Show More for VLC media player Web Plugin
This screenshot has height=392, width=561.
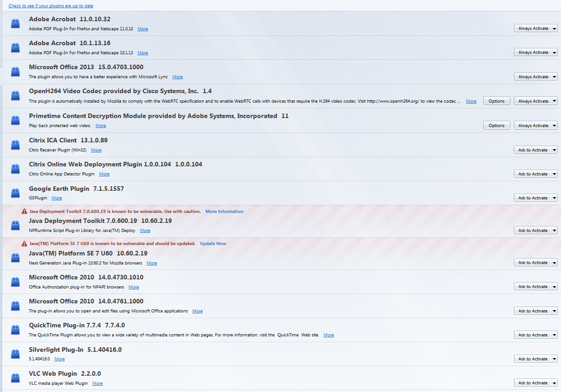click(97, 383)
